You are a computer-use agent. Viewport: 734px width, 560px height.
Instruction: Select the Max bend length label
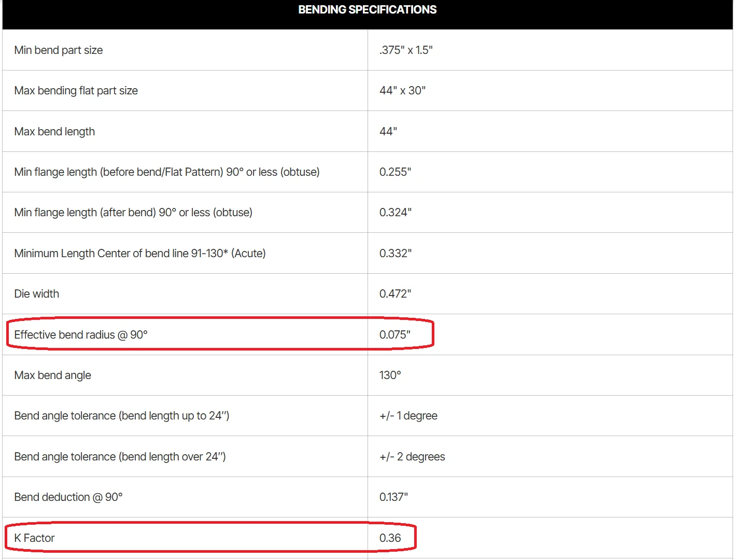[x=54, y=132]
